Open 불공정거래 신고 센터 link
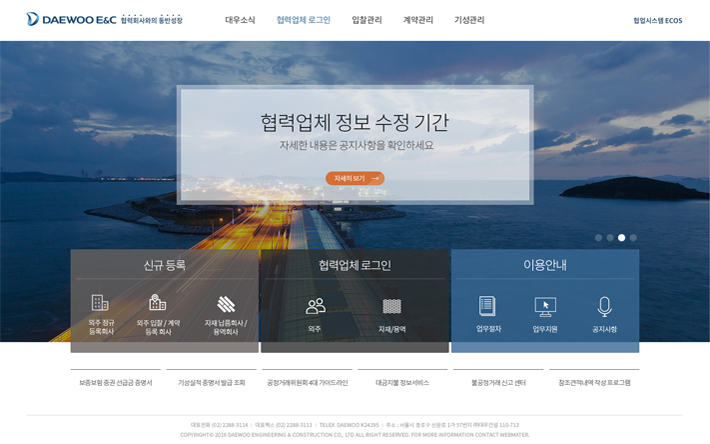 tap(498, 382)
